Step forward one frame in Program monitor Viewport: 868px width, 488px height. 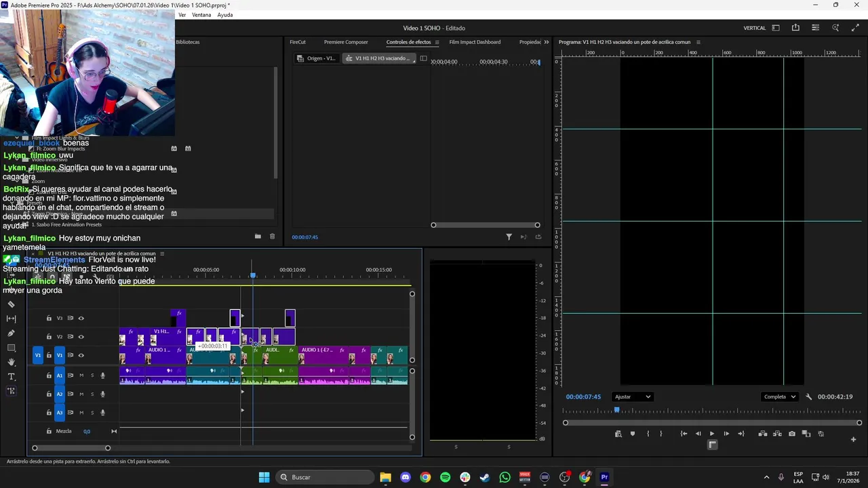(726, 434)
